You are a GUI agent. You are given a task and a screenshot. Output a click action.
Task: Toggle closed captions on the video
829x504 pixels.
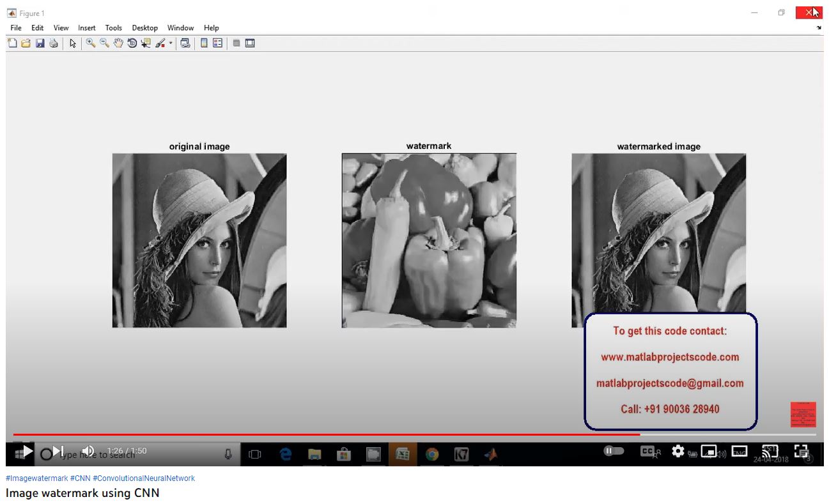[647, 451]
